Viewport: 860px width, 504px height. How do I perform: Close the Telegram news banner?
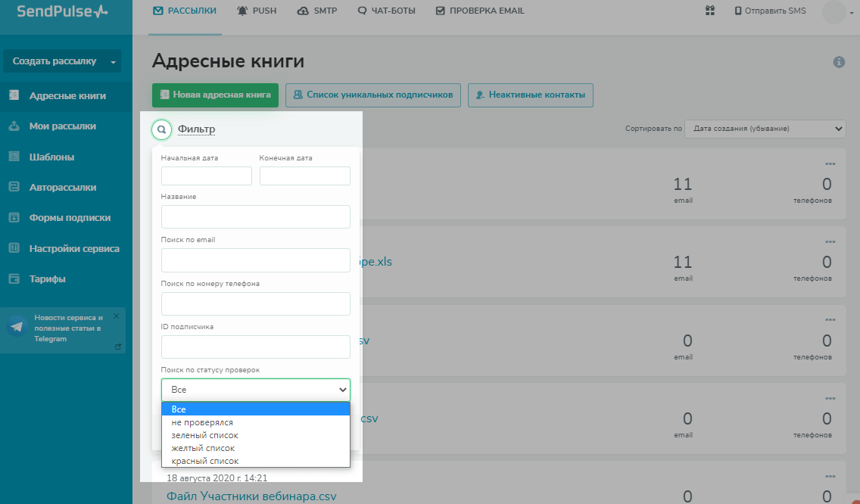point(116,316)
